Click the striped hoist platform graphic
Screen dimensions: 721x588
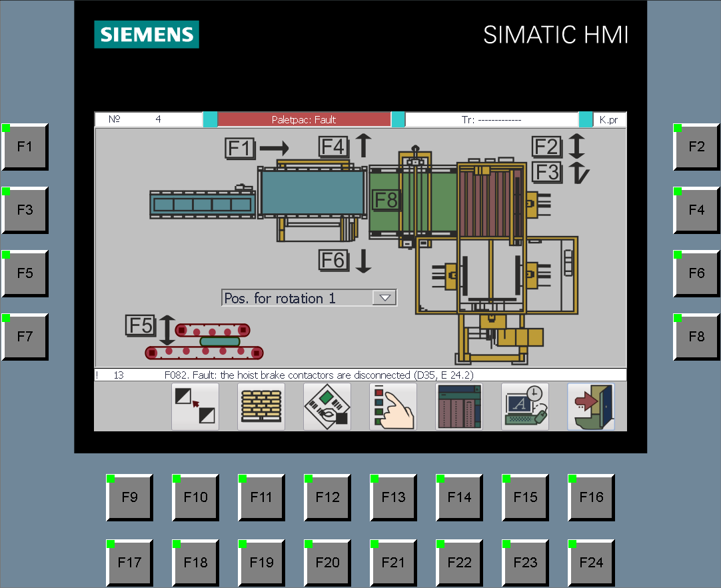pos(491,201)
